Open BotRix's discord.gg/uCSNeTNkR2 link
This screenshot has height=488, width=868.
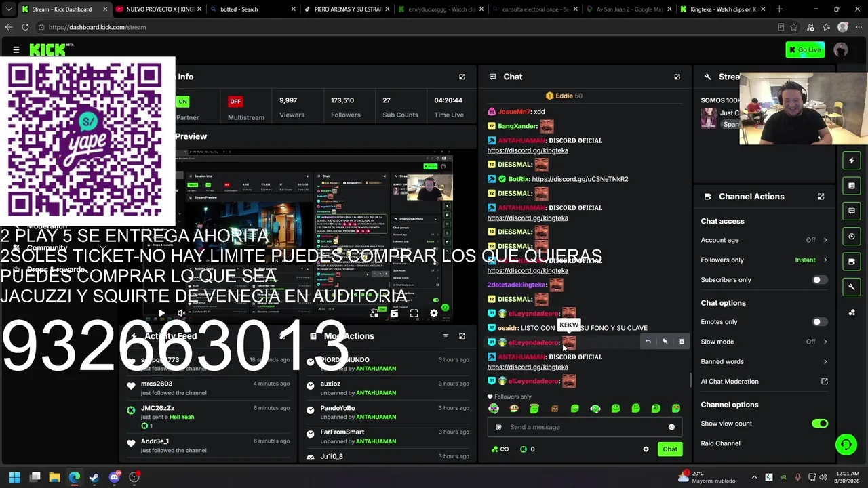[x=580, y=179]
